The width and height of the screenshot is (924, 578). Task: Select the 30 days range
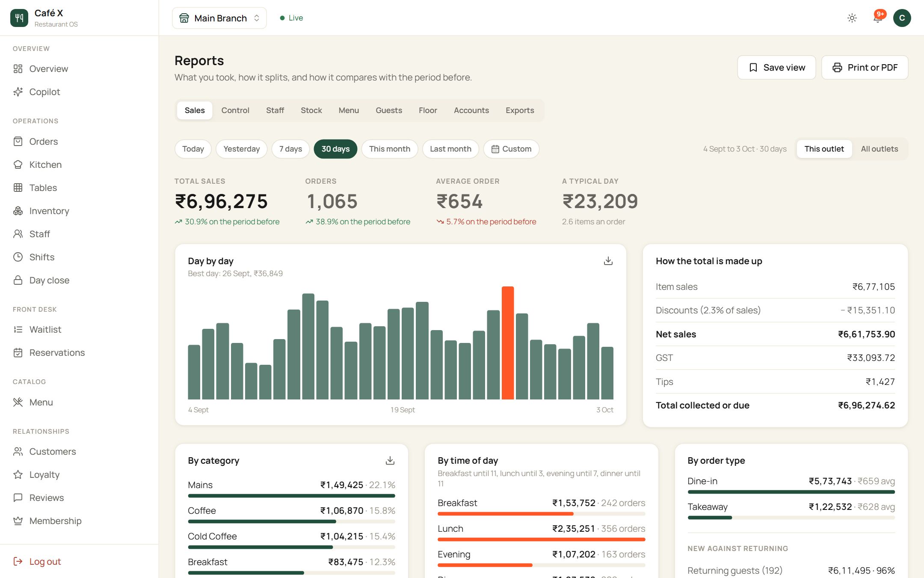pyautogui.click(x=335, y=149)
